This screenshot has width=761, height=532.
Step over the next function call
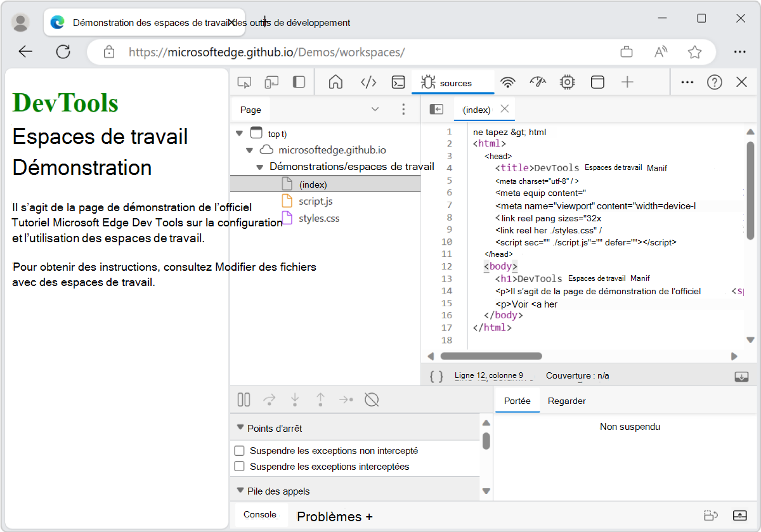tap(269, 399)
